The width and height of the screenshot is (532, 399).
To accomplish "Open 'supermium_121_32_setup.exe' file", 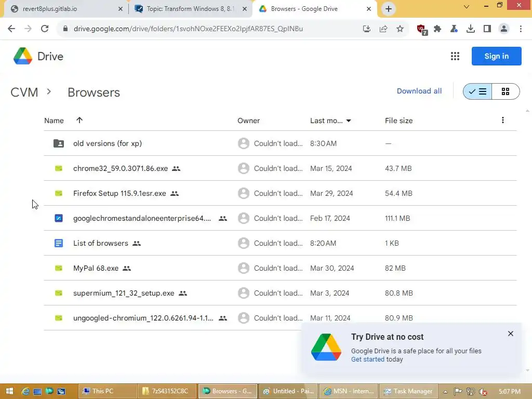I will click(x=124, y=293).
